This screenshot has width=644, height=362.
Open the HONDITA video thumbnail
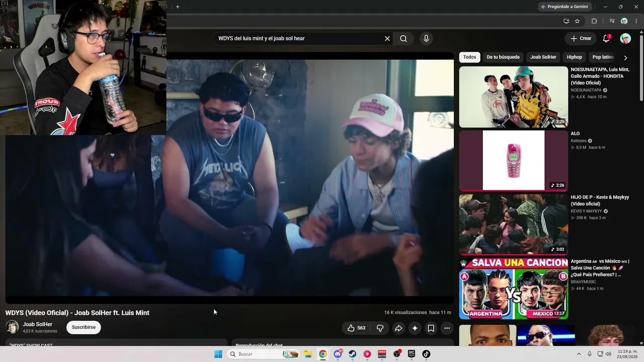click(x=513, y=97)
